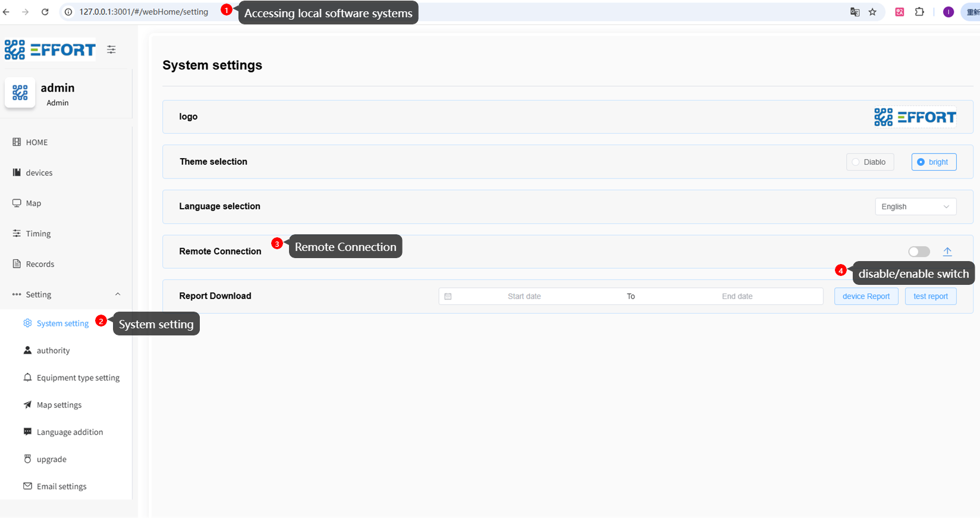Viewport: 980px width, 518px height.
Task: Click the calendar icon in date range field
Action: point(448,296)
